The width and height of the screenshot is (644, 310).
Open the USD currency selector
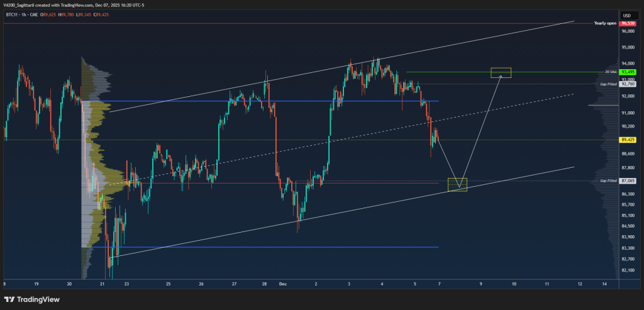coord(626,15)
